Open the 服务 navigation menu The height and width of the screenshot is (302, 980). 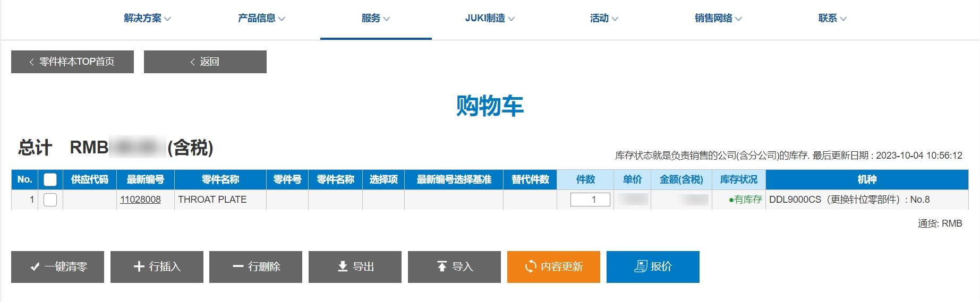pos(376,19)
